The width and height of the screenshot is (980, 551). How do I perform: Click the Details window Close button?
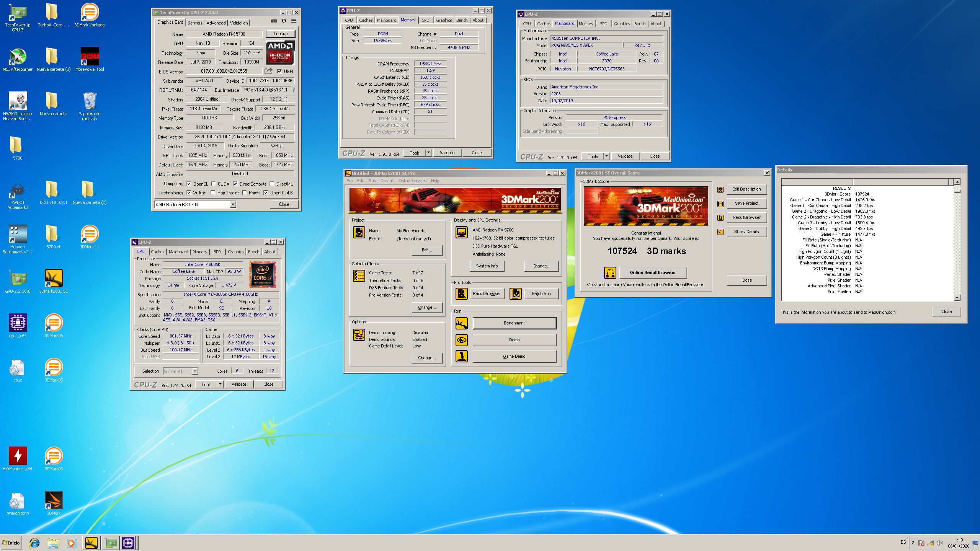coord(946,311)
